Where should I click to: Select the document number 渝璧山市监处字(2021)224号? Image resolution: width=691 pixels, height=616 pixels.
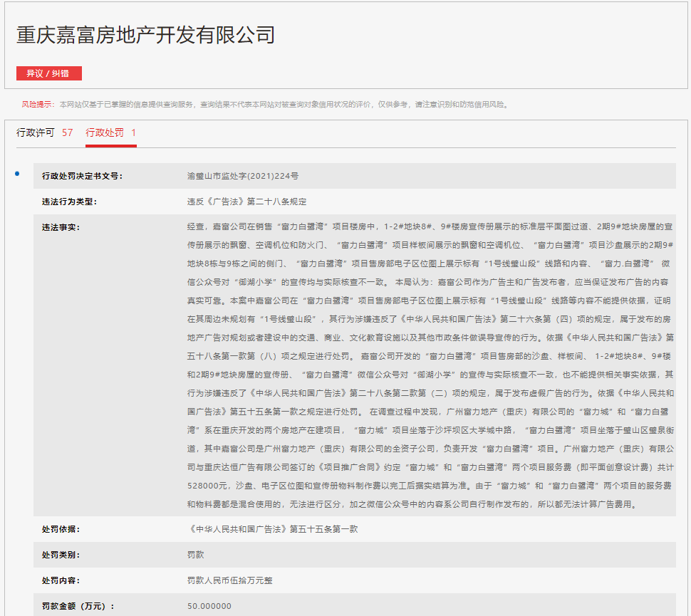243,176
